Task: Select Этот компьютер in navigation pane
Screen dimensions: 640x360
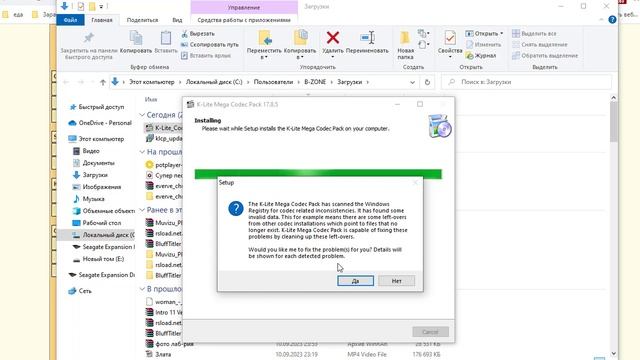Action: 97,139
